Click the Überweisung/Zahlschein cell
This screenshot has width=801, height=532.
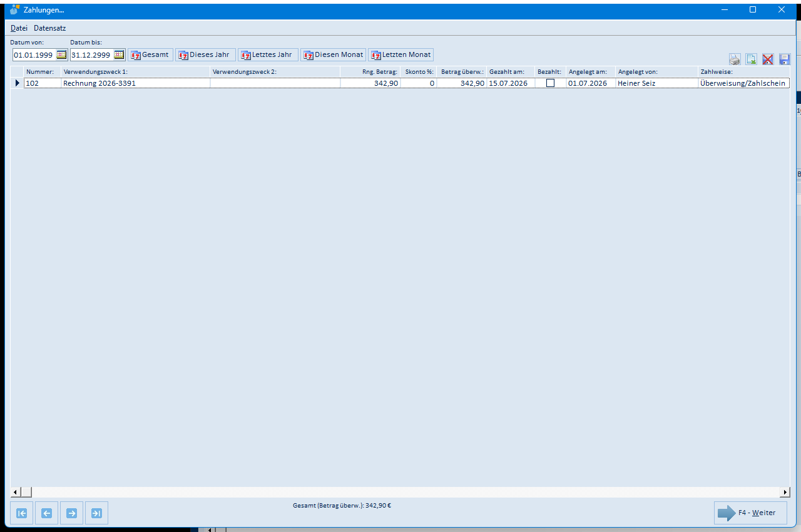coord(744,83)
